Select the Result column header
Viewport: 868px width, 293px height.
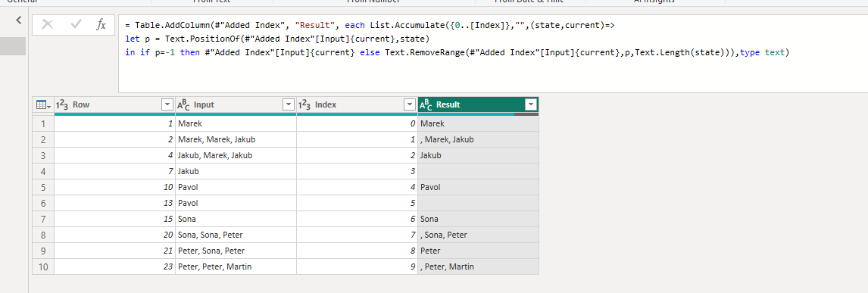[x=478, y=105]
